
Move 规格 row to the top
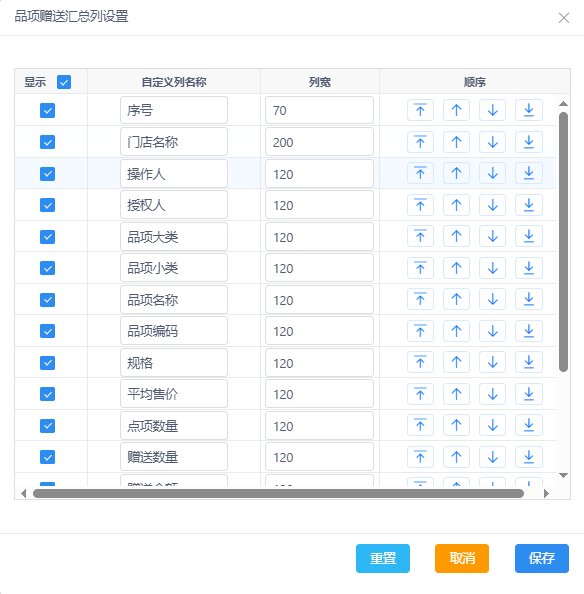point(420,362)
